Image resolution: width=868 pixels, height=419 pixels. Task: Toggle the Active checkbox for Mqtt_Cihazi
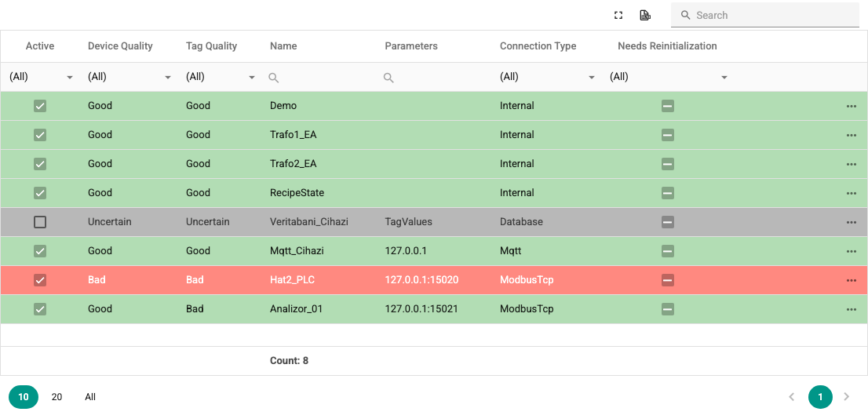coord(40,251)
